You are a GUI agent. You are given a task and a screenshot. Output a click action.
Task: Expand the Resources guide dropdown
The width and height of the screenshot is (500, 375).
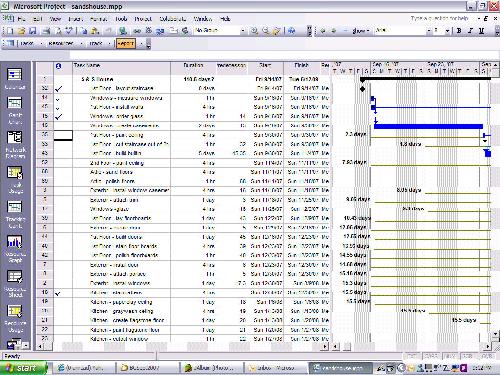[x=81, y=43]
